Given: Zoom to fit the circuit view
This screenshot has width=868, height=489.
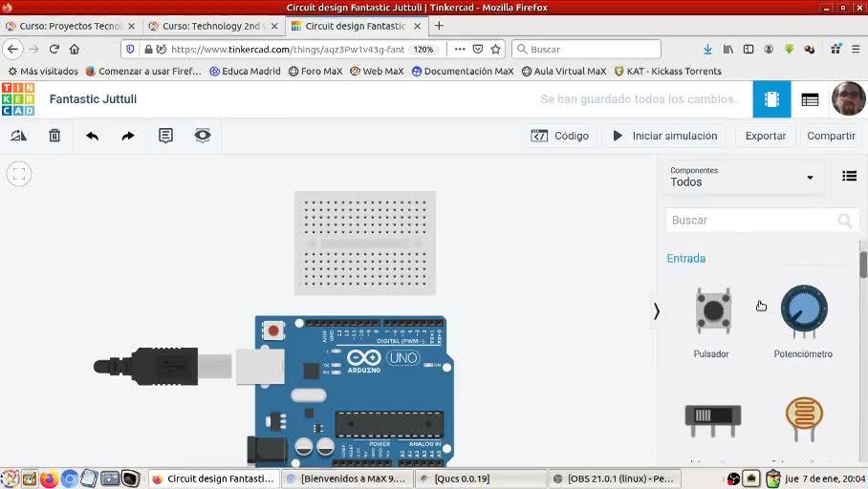Looking at the screenshot, I should [x=19, y=174].
